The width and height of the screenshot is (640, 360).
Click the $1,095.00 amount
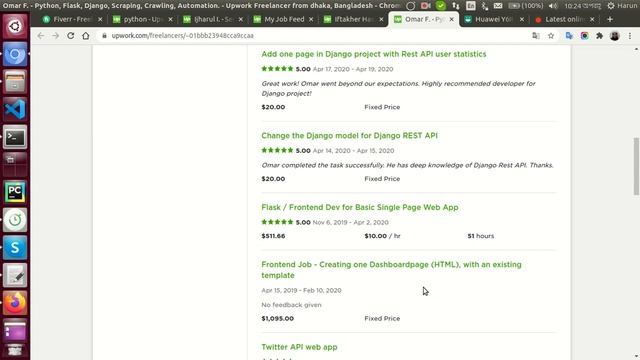coord(278,318)
